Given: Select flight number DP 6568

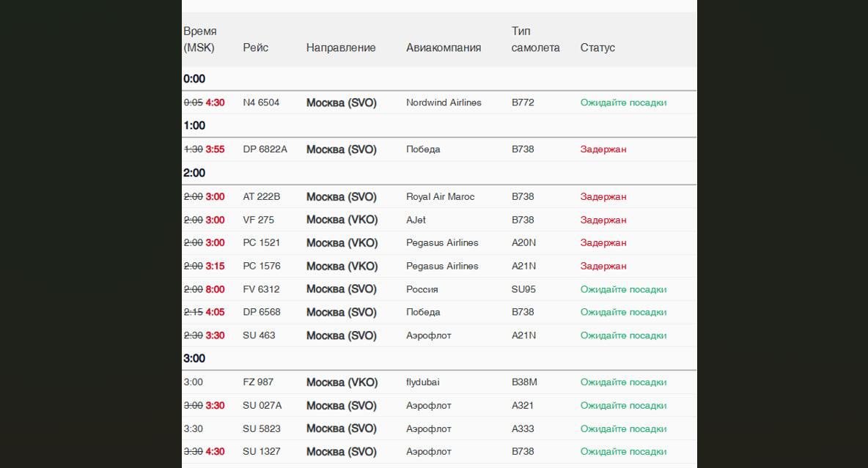Looking at the screenshot, I should 262,312.
